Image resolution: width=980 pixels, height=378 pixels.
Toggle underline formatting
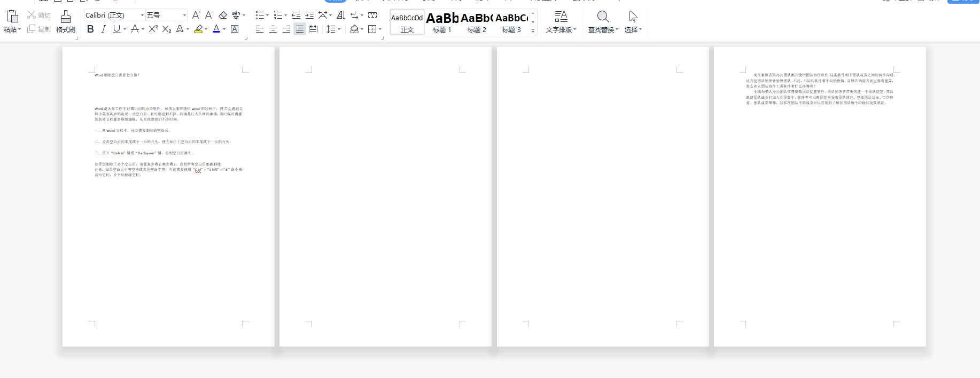click(x=116, y=29)
